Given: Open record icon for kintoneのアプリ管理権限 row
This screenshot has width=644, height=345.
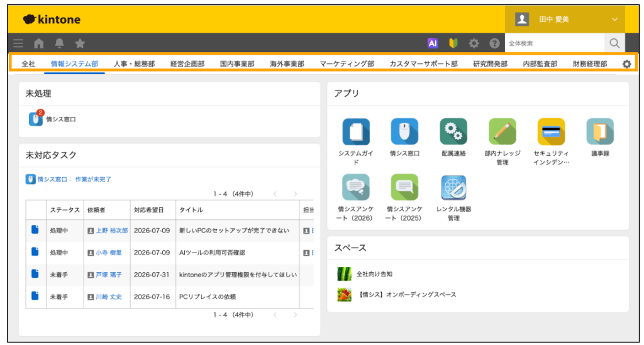Looking at the screenshot, I should [35, 273].
